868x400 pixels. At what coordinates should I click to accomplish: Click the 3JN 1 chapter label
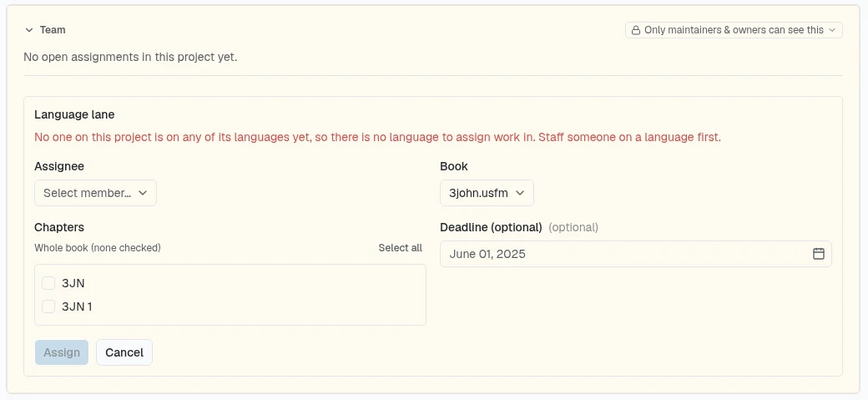pos(77,306)
